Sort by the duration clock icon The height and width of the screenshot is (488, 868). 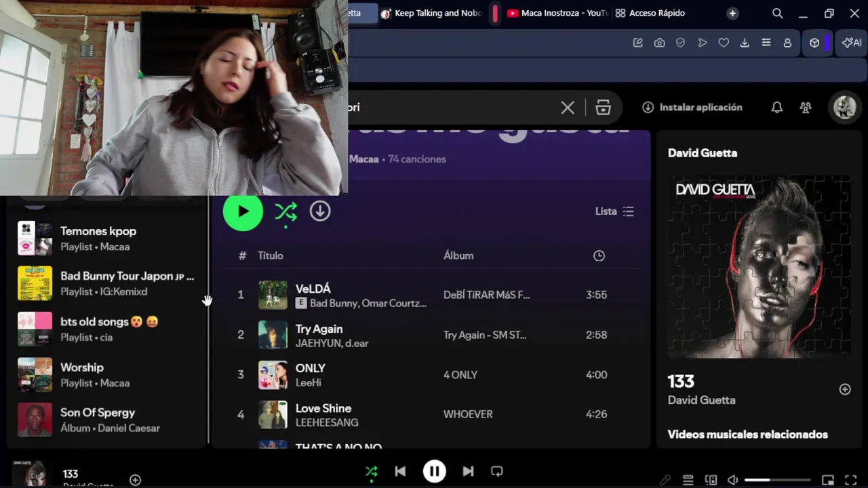click(x=599, y=256)
